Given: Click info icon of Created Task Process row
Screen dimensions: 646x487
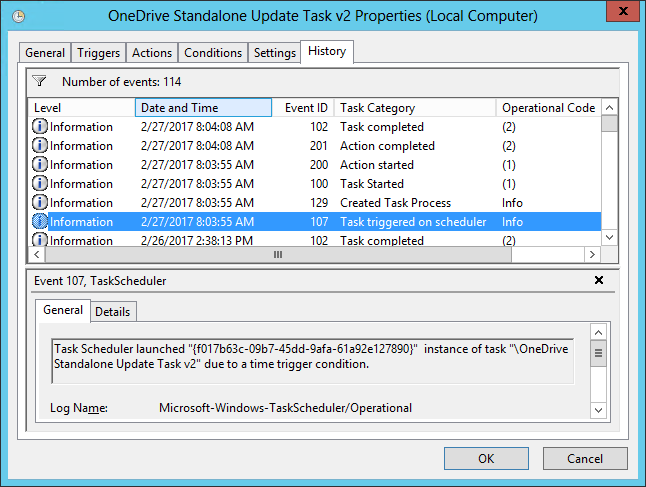Looking at the screenshot, I should [x=40, y=202].
